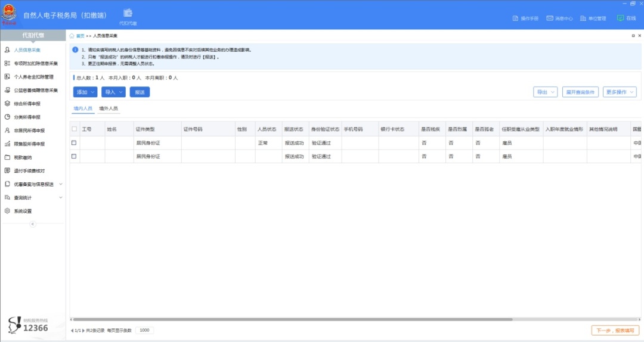Click the 在线 status monitor icon
644x342 pixels.
(x=620, y=18)
